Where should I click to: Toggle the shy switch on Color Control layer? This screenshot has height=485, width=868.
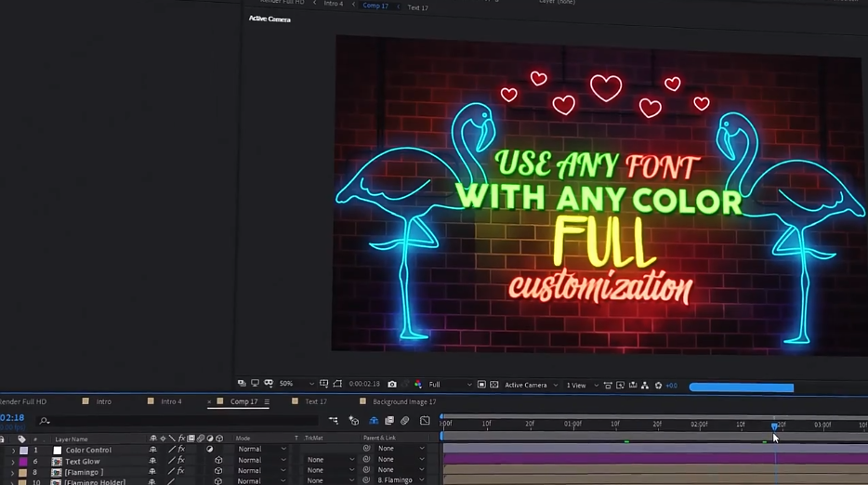153,450
